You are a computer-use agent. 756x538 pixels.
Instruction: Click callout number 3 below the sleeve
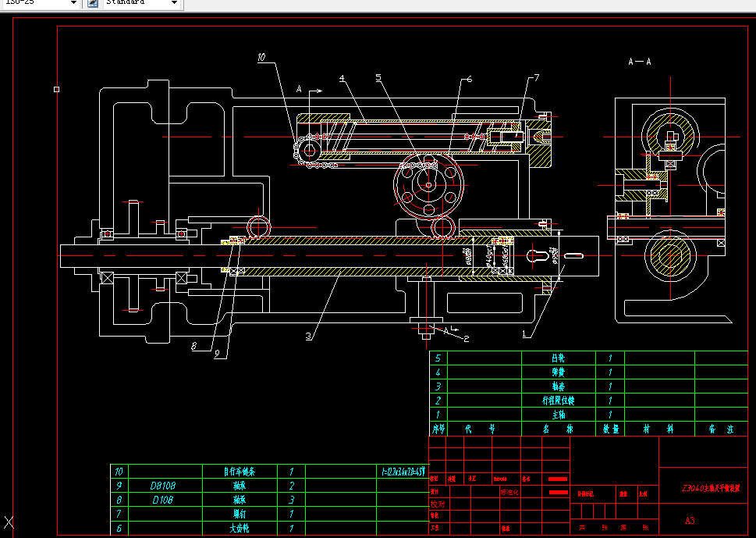point(309,336)
